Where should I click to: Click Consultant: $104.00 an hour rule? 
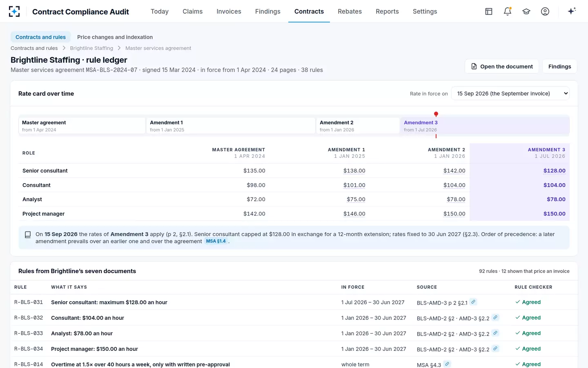tap(87, 318)
